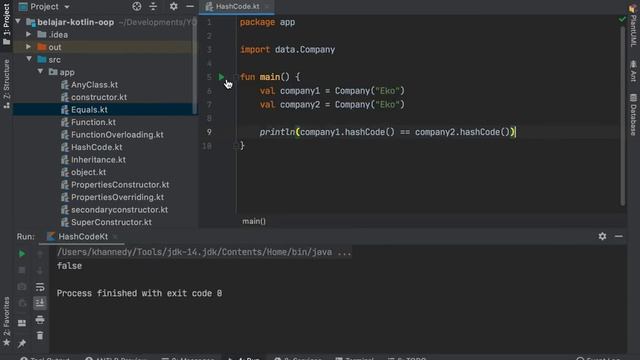Up the stack trace arrow in Run panel
Viewport: 640px width, 360px height.
pyautogui.click(x=40, y=254)
